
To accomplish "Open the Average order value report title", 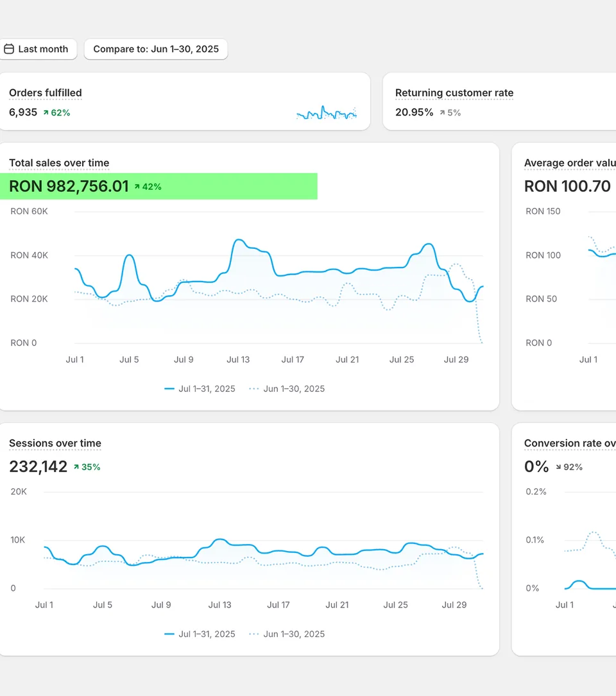I will [570, 163].
